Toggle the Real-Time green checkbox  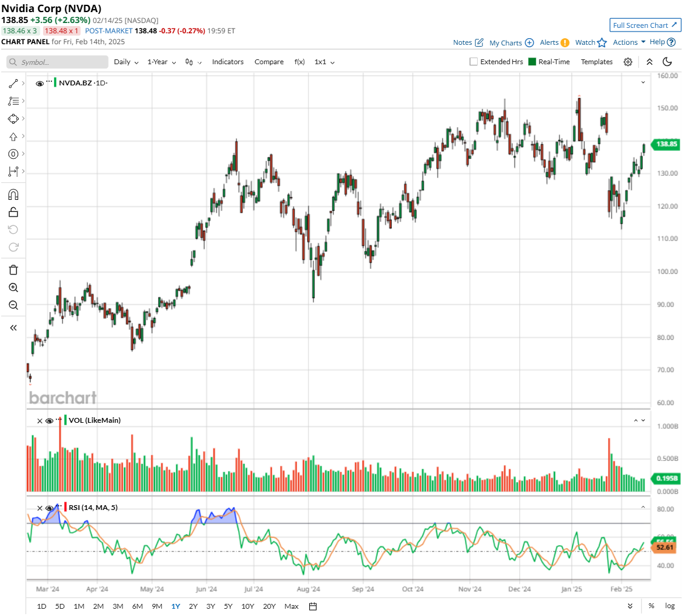pos(532,62)
